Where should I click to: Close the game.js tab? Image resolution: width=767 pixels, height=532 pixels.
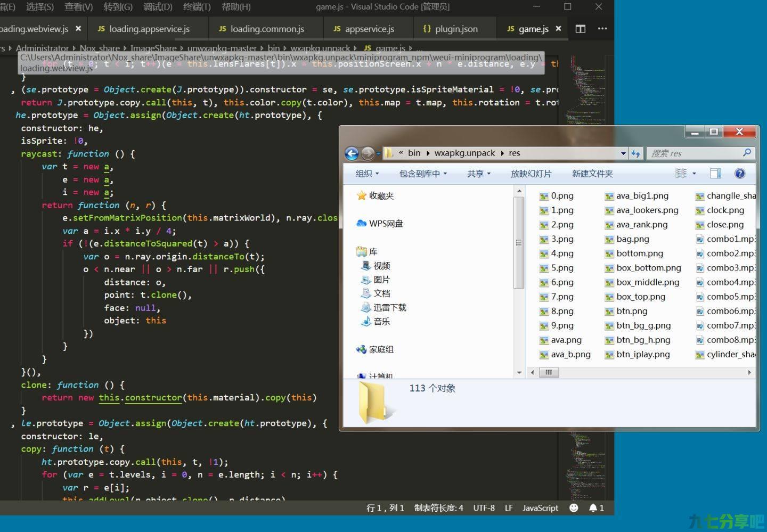(x=558, y=29)
